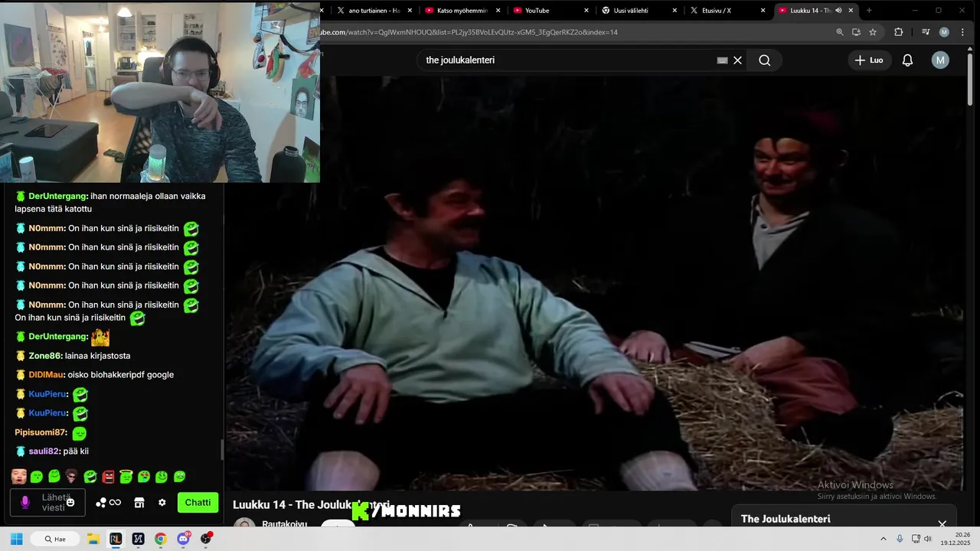The image size is (980, 551).
Task: Click the purple microphone icon in chat input
Action: [24, 503]
